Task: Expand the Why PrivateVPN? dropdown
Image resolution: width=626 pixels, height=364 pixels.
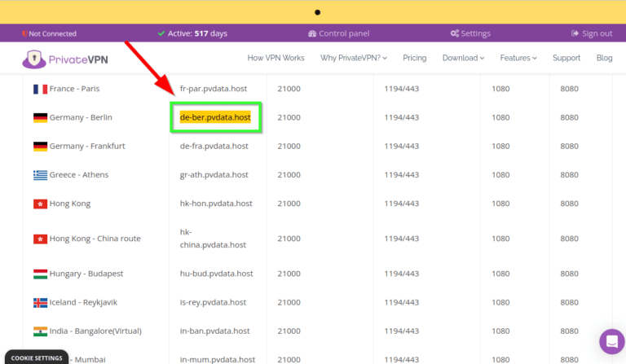Action: 354,58
